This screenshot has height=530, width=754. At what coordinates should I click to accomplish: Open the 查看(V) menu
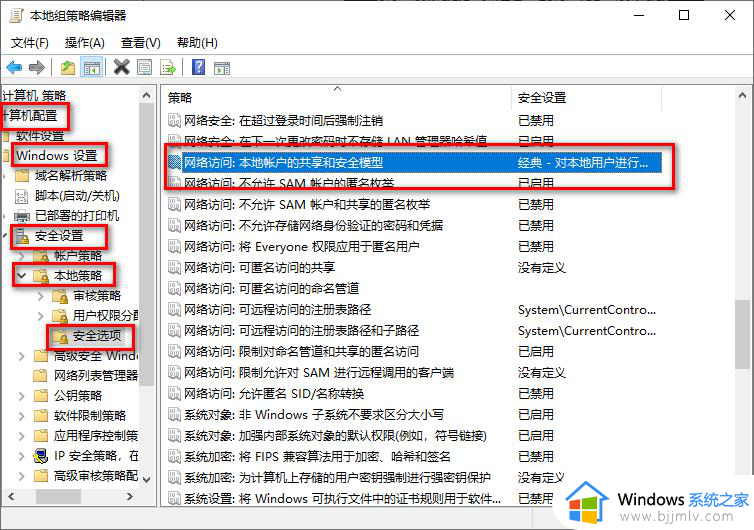point(140,43)
